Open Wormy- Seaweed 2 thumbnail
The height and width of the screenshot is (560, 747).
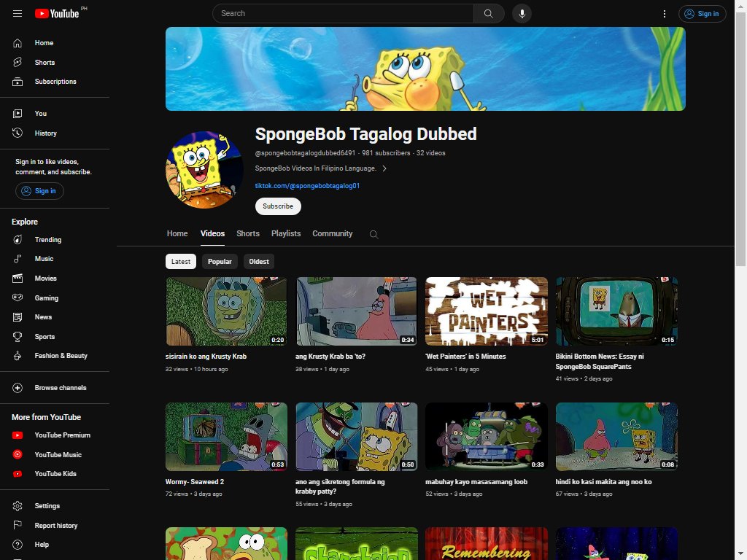(226, 437)
